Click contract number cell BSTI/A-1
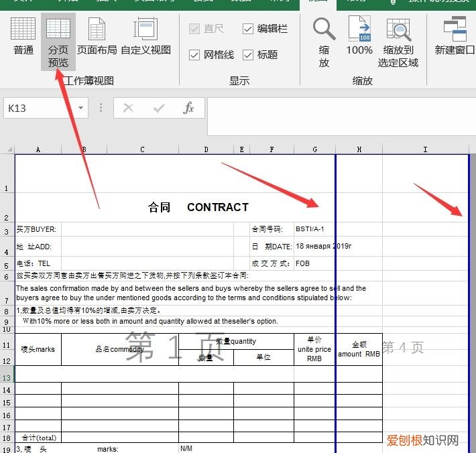Image resolution: width=476 pixels, height=453 pixels. 315,229
